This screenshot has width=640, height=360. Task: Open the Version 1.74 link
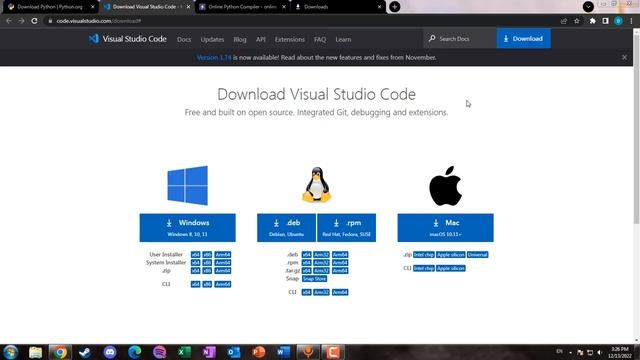click(x=214, y=58)
